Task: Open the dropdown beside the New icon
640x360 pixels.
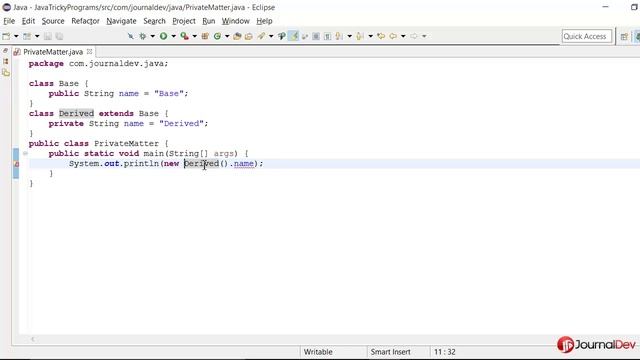Action: (x=16, y=36)
